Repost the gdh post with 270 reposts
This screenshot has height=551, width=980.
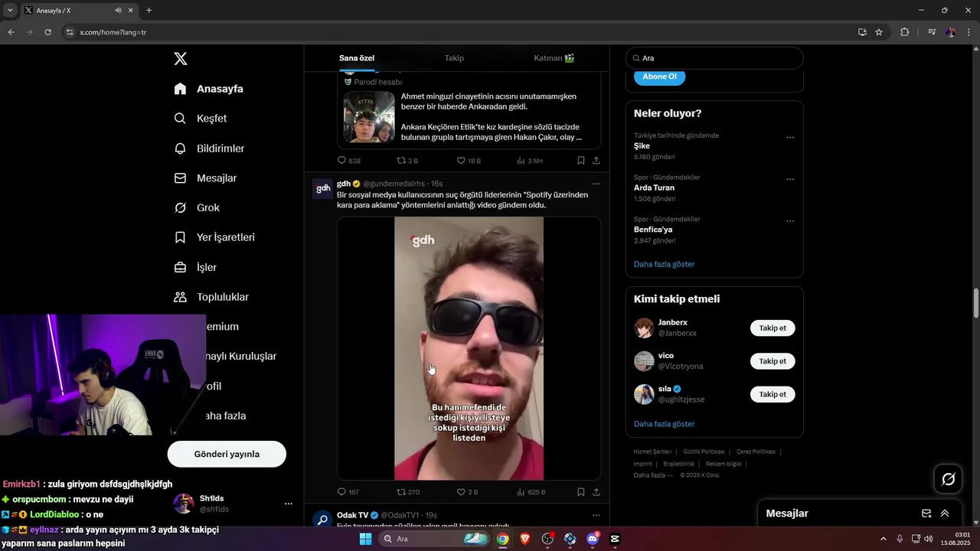(x=401, y=492)
